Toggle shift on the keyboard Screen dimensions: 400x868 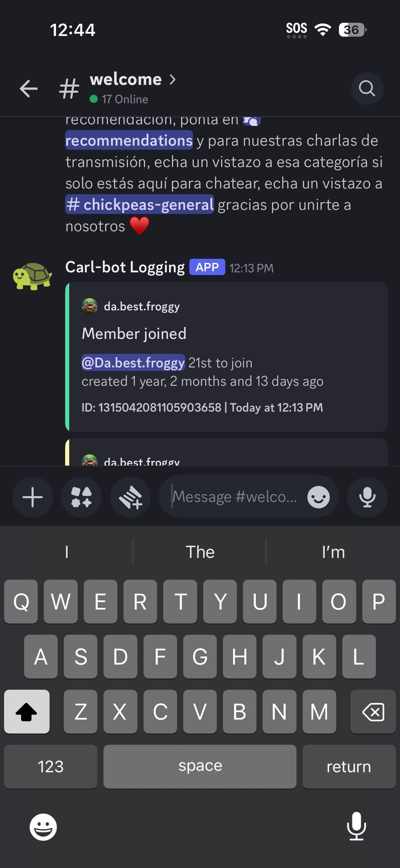click(26, 712)
